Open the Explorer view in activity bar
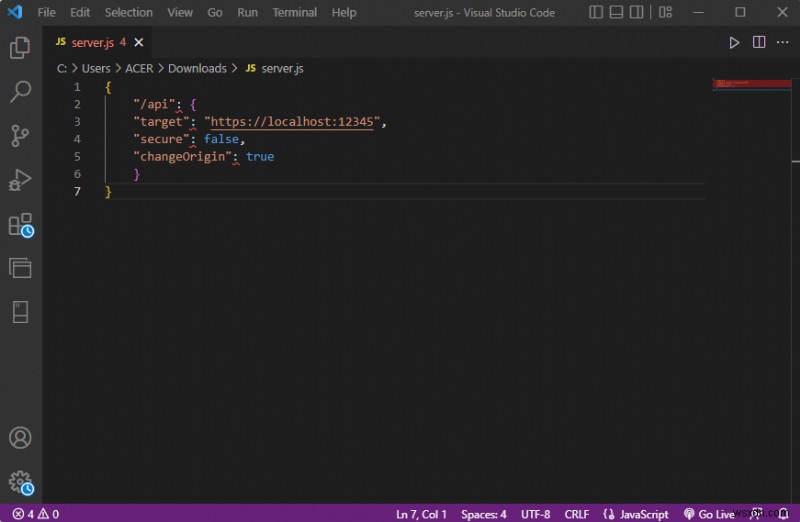The image size is (800, 522). click(20, 48)
